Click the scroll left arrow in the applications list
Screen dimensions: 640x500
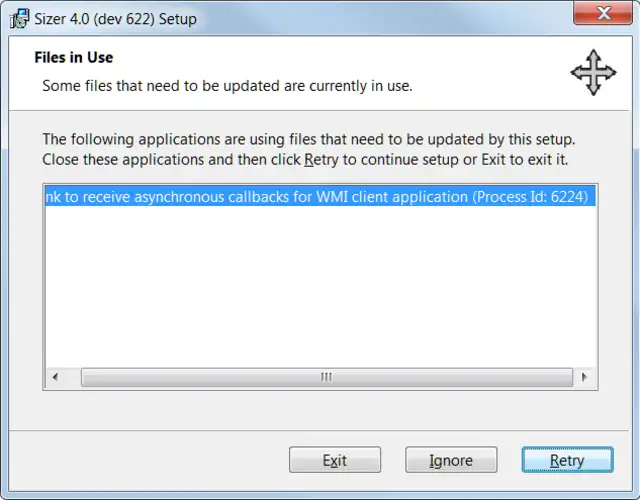(55, 377)
